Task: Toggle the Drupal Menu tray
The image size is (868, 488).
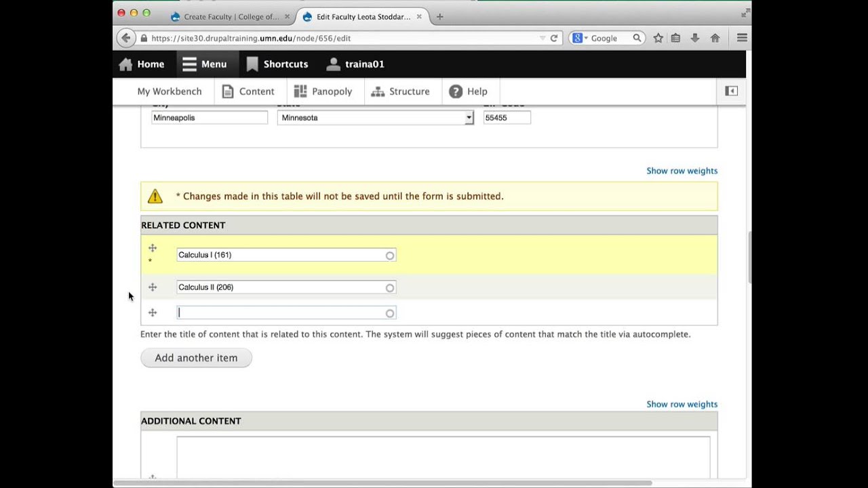Action: coord(205,64)
